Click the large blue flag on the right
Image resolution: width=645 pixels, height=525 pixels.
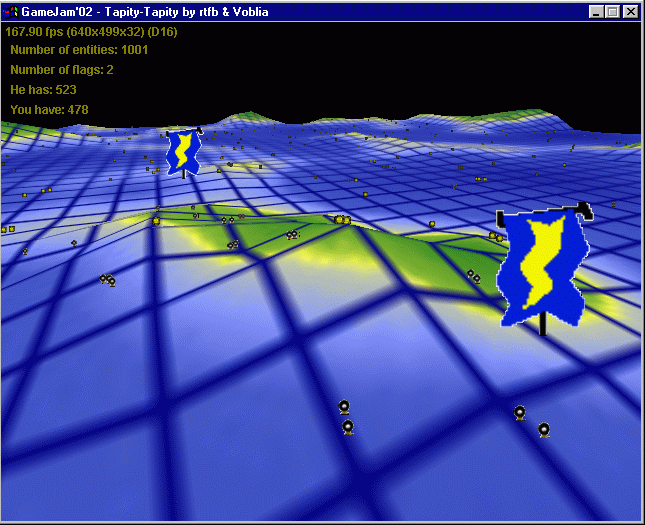coord(541,267)
